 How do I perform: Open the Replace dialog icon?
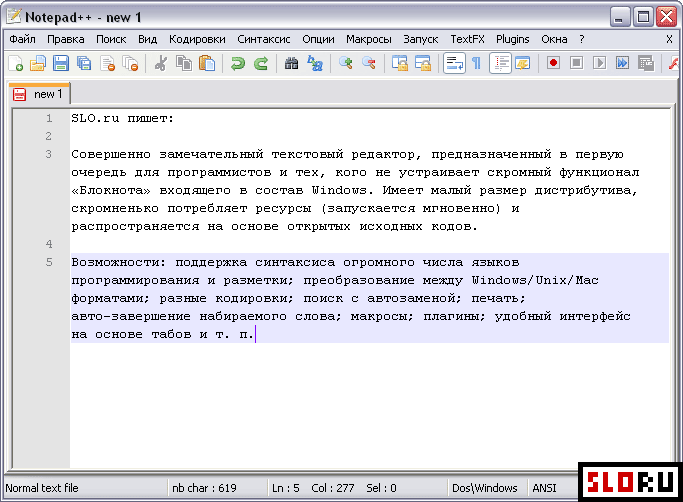(x=315, y=63)
